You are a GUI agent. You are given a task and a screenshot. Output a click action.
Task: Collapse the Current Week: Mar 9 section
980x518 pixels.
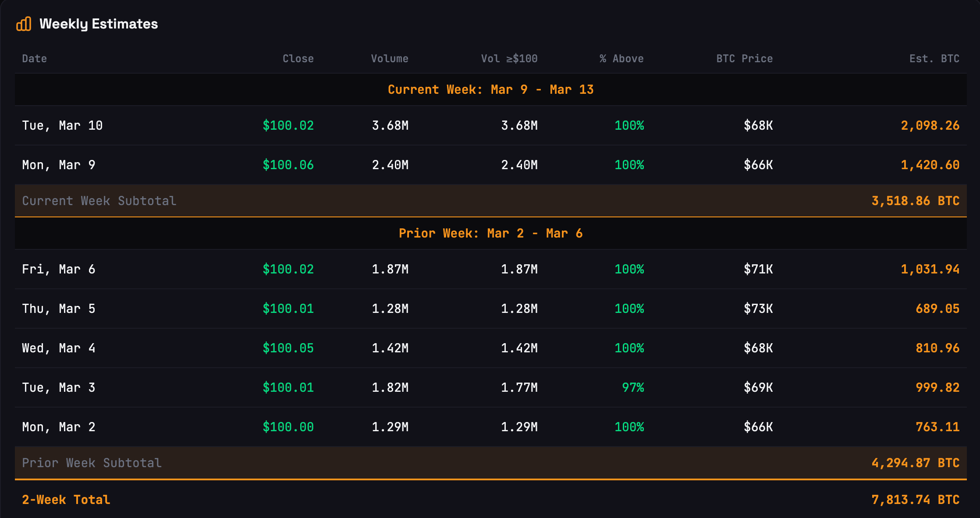pyautogui.click(x=490, y=89)
